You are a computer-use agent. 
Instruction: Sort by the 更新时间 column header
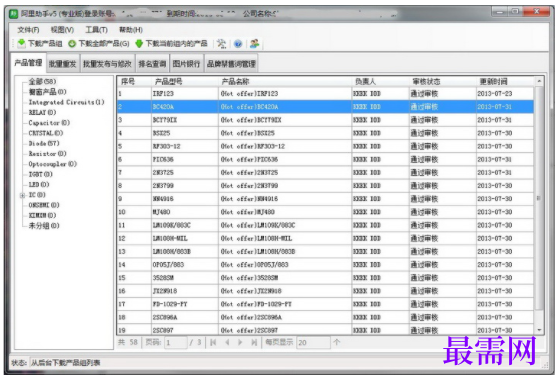click(x=505, y=81)
